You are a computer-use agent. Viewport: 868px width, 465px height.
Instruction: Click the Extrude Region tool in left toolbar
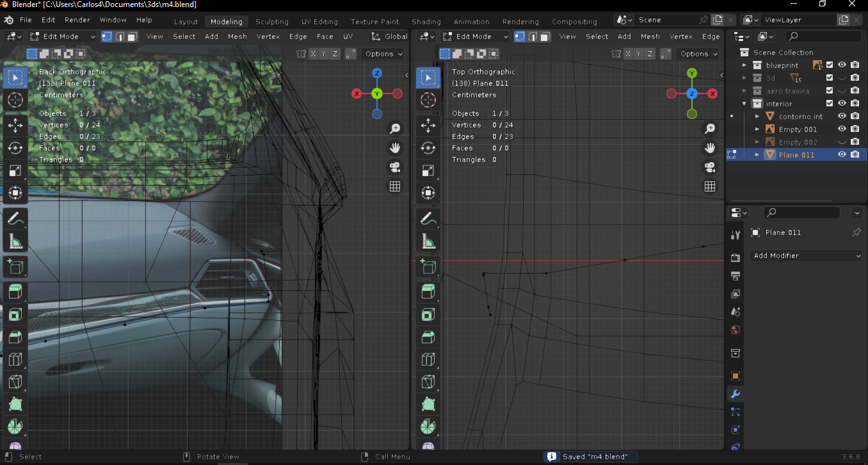tap(15, 292)
